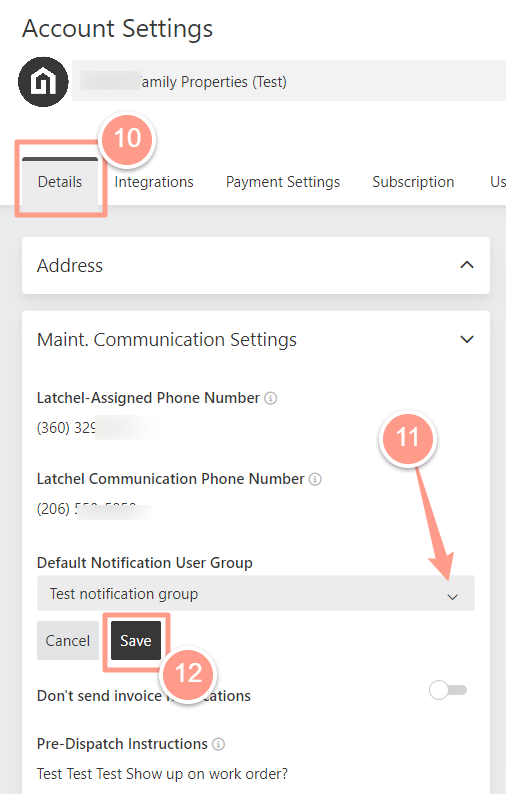
Task: Show info tooltip for Pre-Dispatch Instructions
Action: click(x=218, y=744)
